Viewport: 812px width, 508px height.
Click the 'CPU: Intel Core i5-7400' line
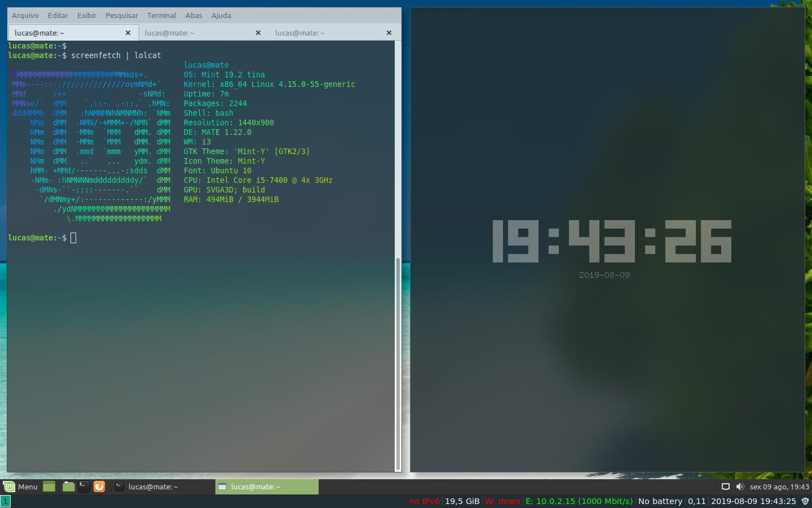tap(258, 180)
